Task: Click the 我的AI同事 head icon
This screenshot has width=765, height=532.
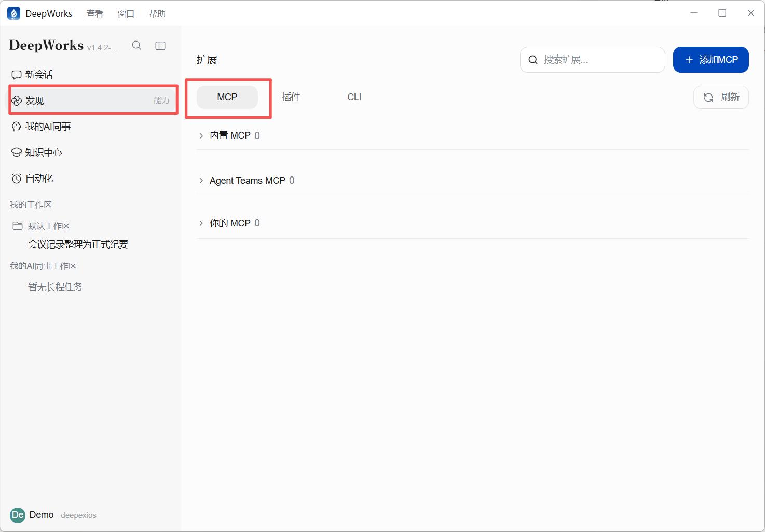Action: tap(17, 127)
